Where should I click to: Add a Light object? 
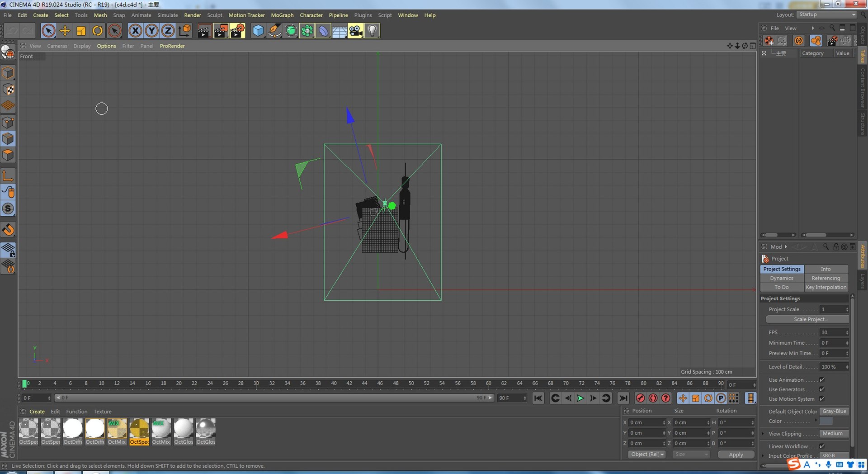click(x=372, y=31)
